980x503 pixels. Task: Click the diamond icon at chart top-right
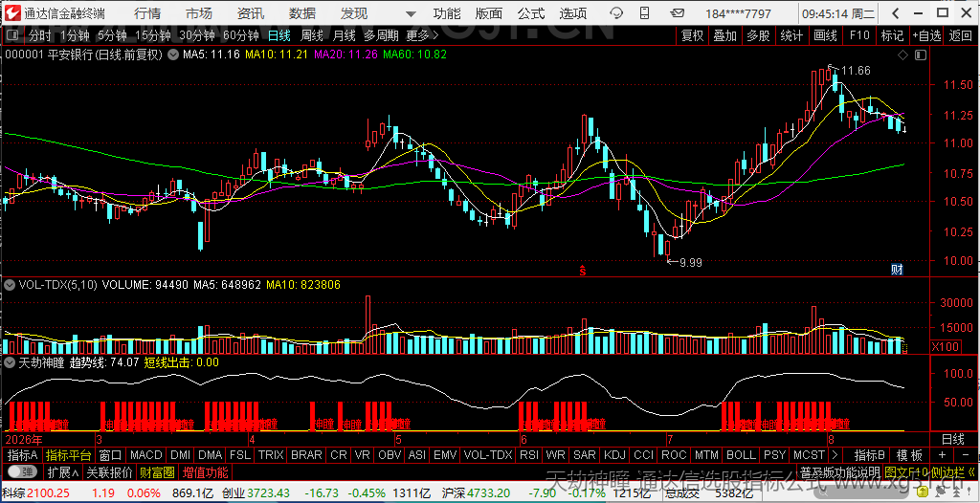[x=902, y=55]
